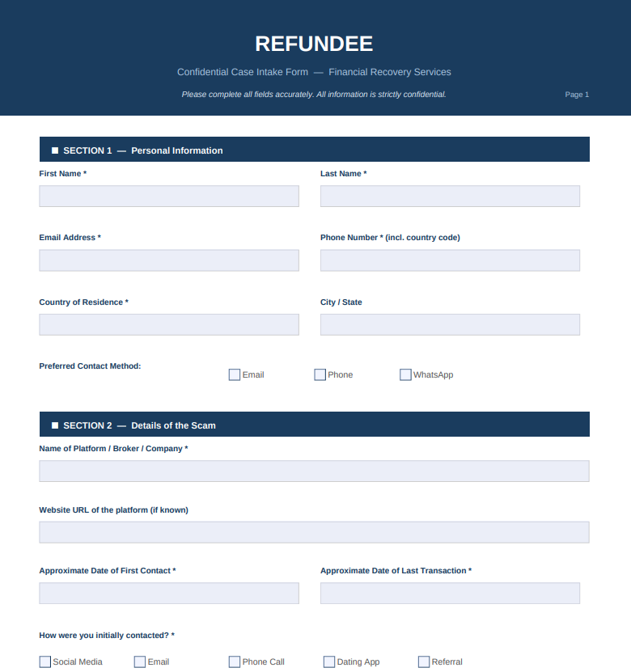Image resolution: width=631 pixels, height=672 pixels.
Task: Tick Email under how you were initially contacted
Action: 140,661
